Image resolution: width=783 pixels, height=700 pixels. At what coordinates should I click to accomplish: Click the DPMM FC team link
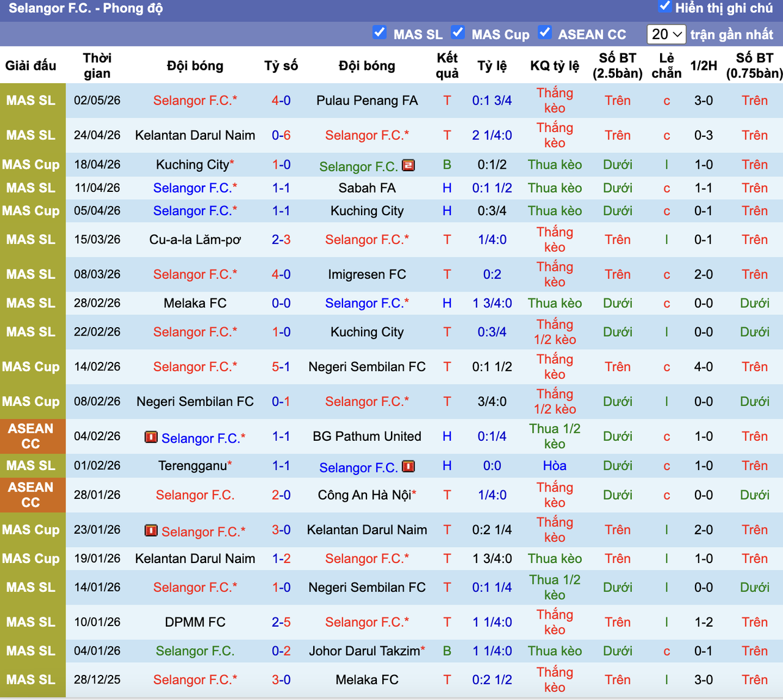tap(195, 622)
